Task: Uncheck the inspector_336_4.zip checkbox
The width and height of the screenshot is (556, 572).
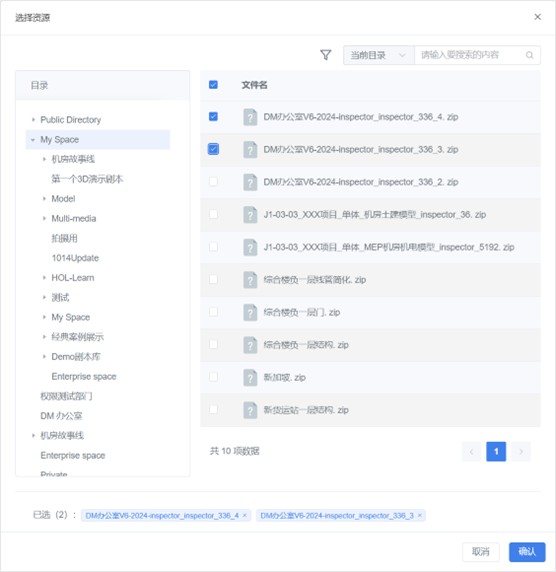Action: pos(213,116)
